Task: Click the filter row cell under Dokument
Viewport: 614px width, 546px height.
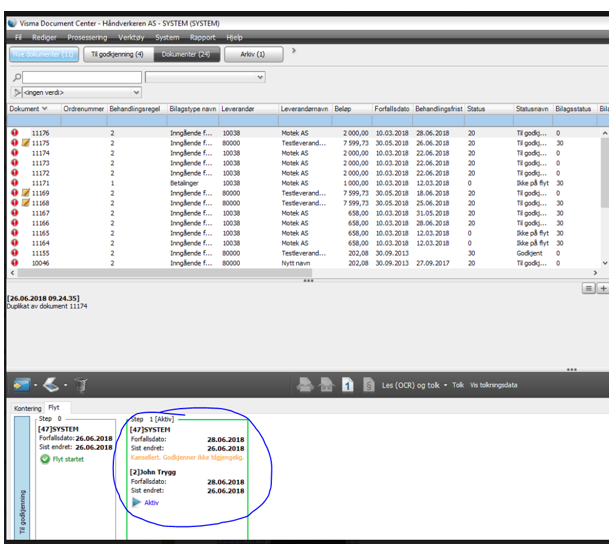Action: (34, 120)
